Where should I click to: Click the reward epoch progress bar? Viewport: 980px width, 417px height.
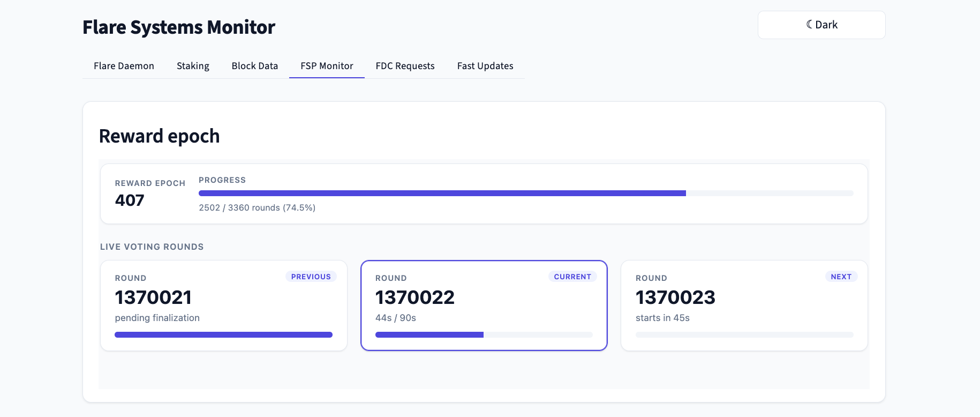(526, 193)
